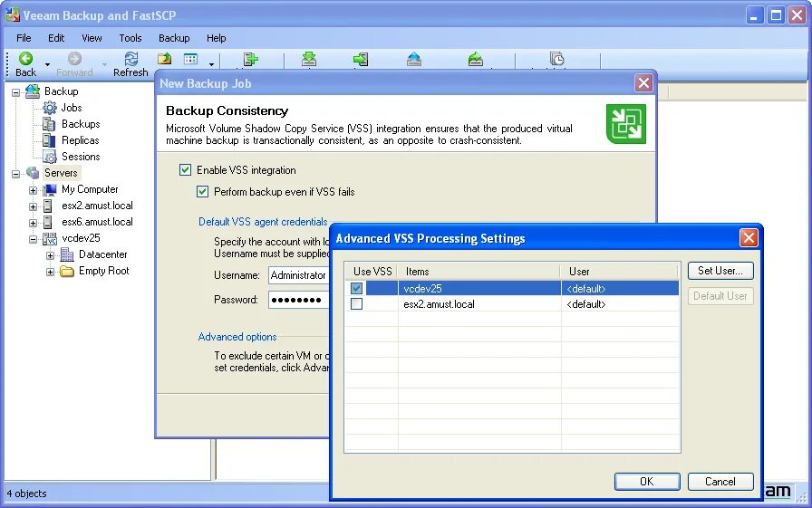
Task: Select Sessions label in the tree
Action: point(81,157)
